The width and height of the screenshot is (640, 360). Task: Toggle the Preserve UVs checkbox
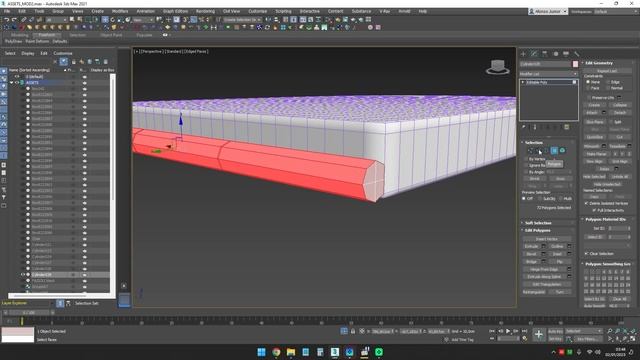click(x=588, y=98)
